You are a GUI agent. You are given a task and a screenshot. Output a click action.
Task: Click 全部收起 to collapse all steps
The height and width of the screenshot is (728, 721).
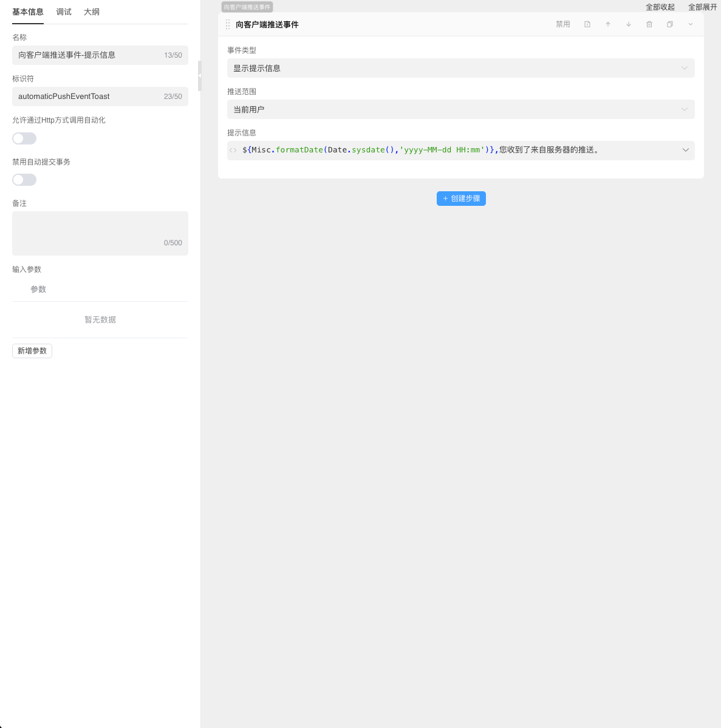660,7
